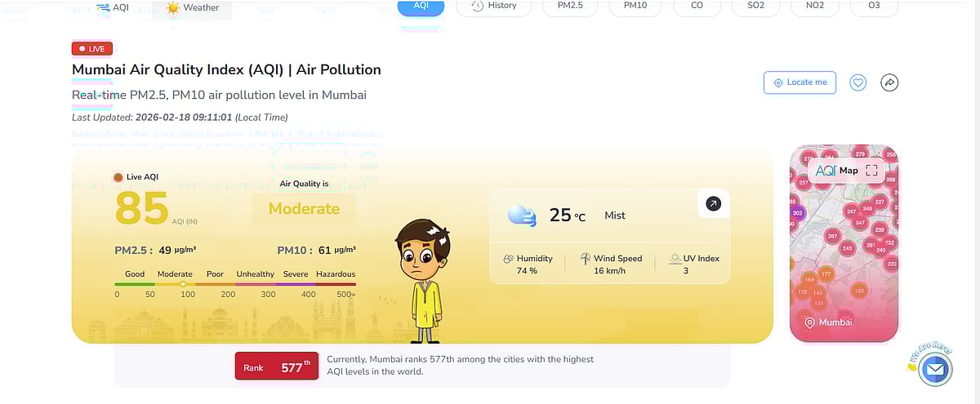Click the LIVE badge
This screenshot has width=980, height=404.
tap(91, 49)
